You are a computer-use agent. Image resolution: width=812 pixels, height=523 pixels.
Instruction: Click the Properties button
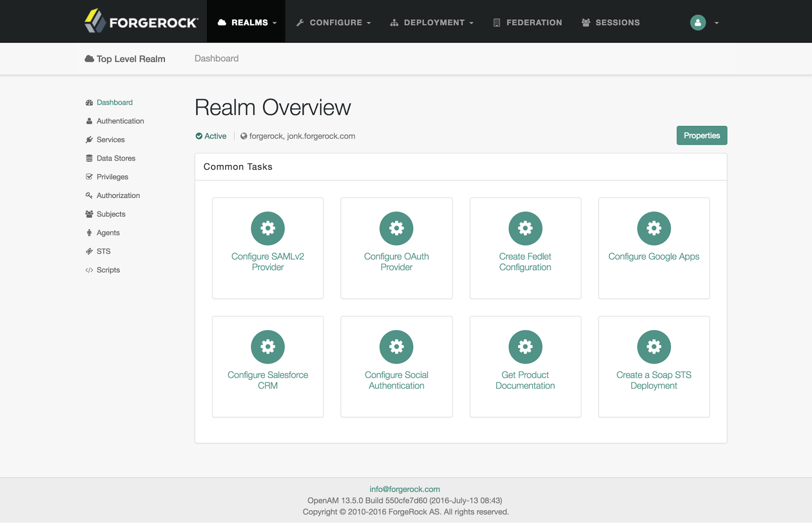coord(702,136)
